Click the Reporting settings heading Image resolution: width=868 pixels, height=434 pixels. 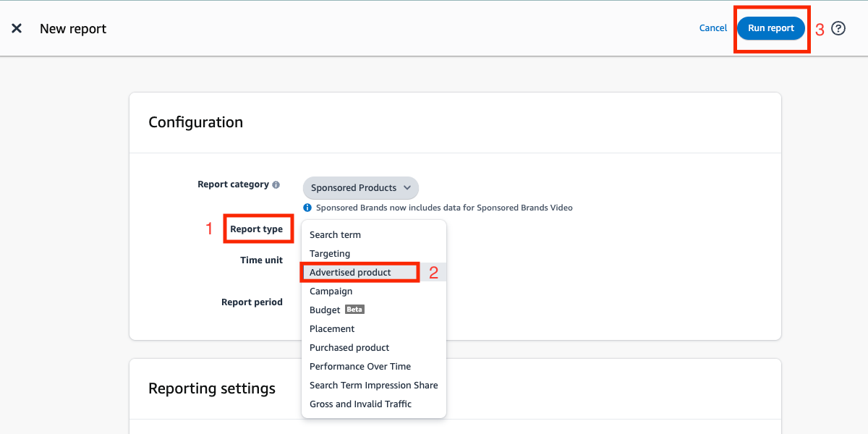212,388
